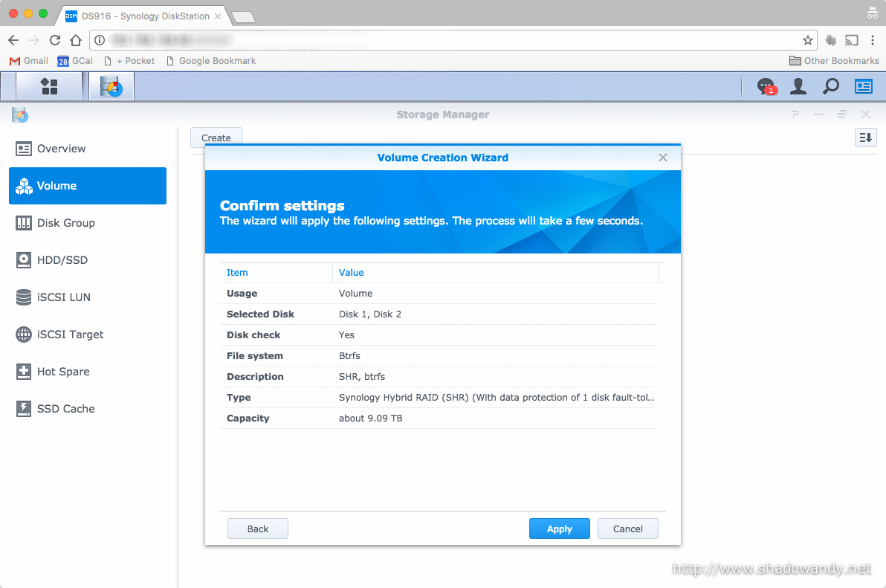Viewport: 886px width, 588px height.
Task: Open a new browser tab
Action: pyautogui.click(x=244, y=17)
